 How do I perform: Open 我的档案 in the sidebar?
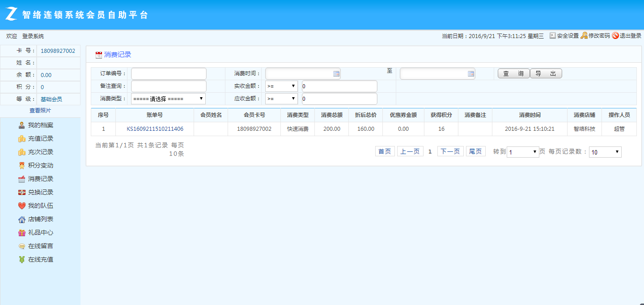pos(41,125)
